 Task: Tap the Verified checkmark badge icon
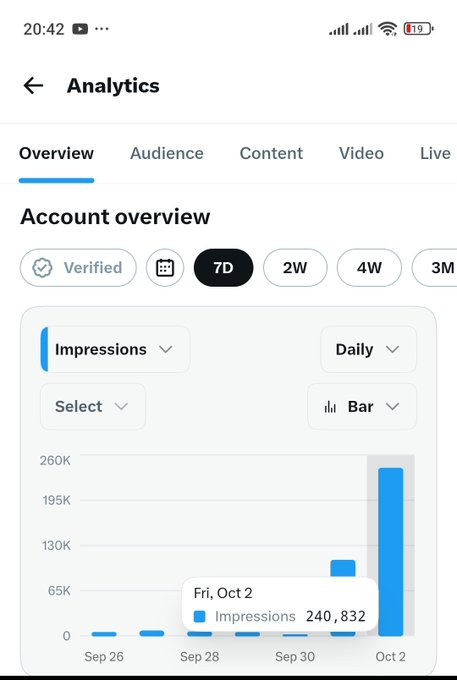pos(42,268)
